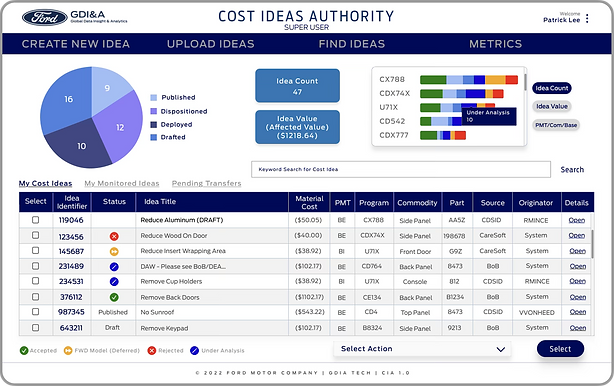Click the Keyword Search for Cost Idea field
The height and width of the screenshot is (386, 614).
(401, 170)
